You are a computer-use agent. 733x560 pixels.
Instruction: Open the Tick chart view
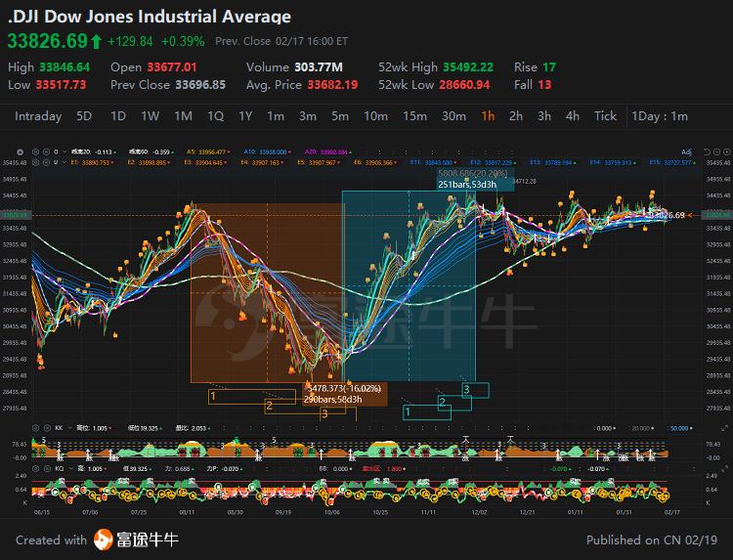point(605,116)
